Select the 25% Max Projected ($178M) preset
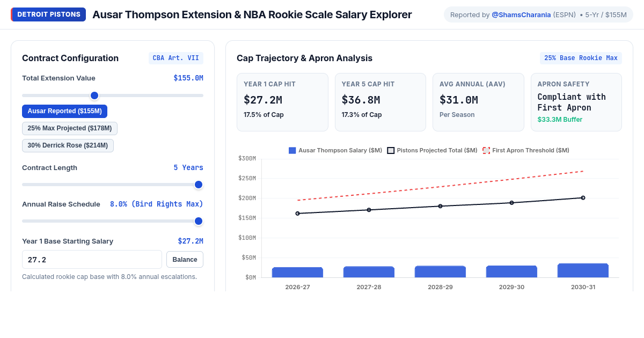Image resolution: width=644 pixels, height=338 pixels. (70, 128)
